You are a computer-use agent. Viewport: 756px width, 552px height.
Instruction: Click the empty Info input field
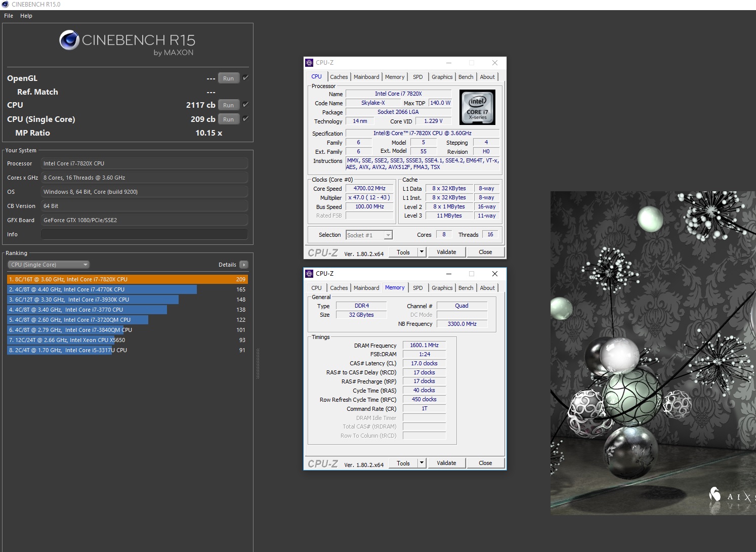click(x=144, y=234)
